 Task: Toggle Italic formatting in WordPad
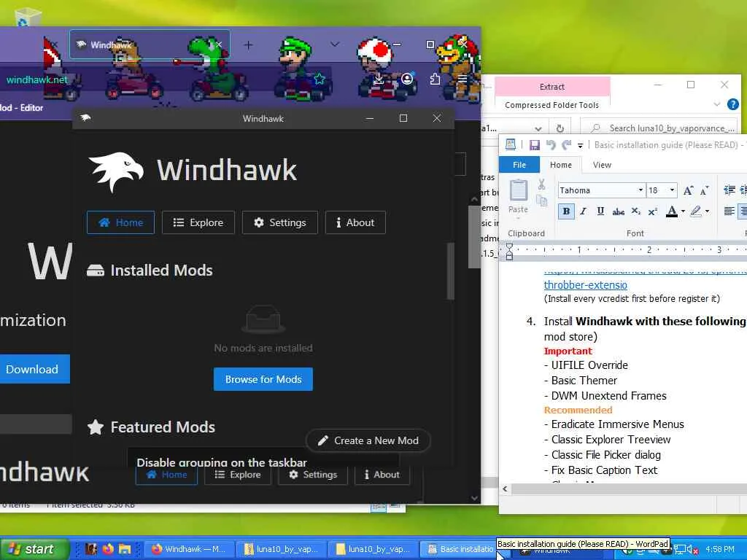tap(583, 211)
